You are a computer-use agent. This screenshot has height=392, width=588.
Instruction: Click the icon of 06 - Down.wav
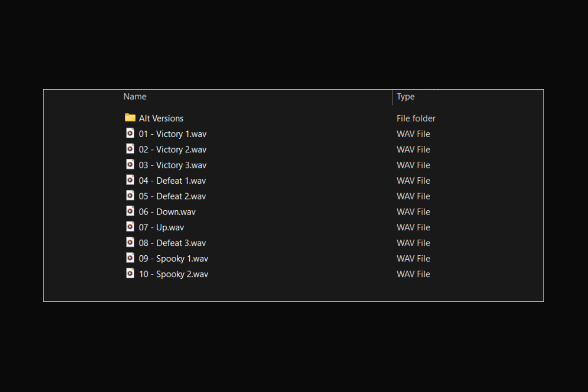tap(130, 211)
